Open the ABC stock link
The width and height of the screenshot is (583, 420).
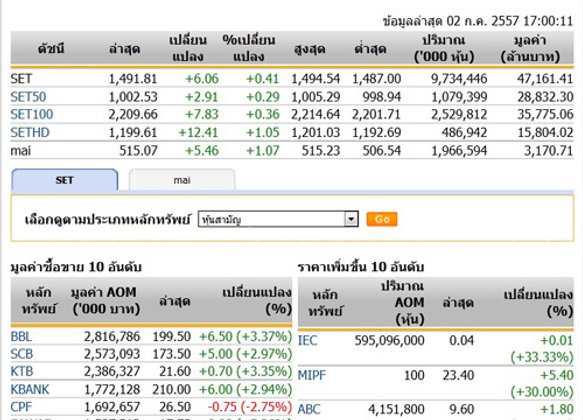[309, 410]
